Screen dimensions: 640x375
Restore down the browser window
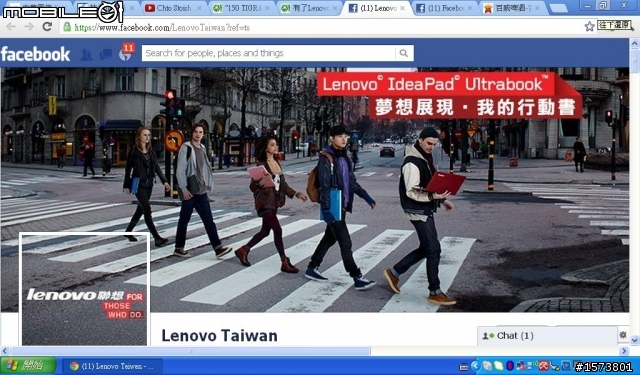click(x=604, y=6)
